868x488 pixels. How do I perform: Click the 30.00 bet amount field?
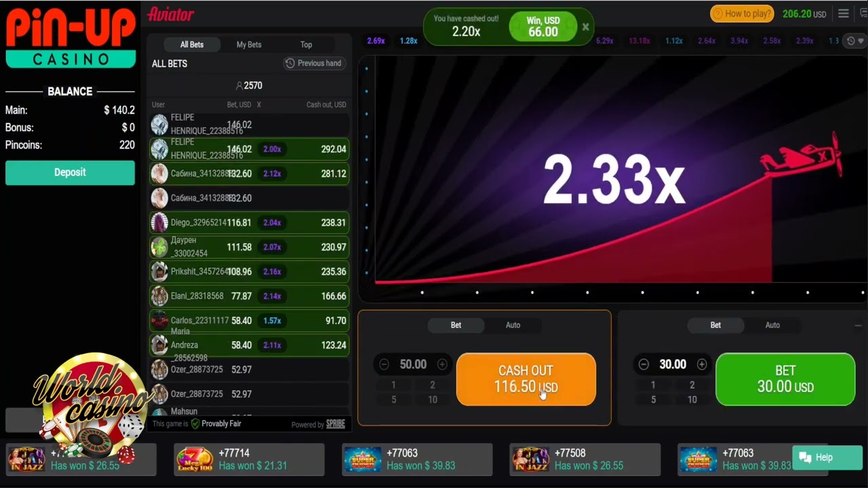[x=673, y=365]
